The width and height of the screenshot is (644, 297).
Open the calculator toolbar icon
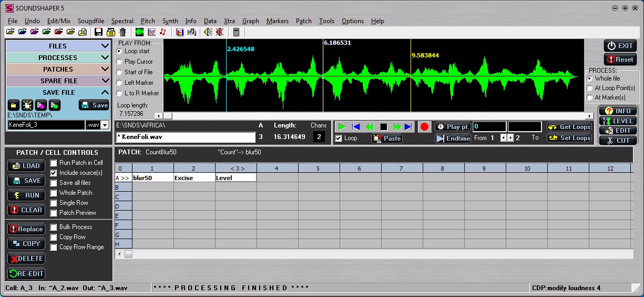[x=236, y=32]
